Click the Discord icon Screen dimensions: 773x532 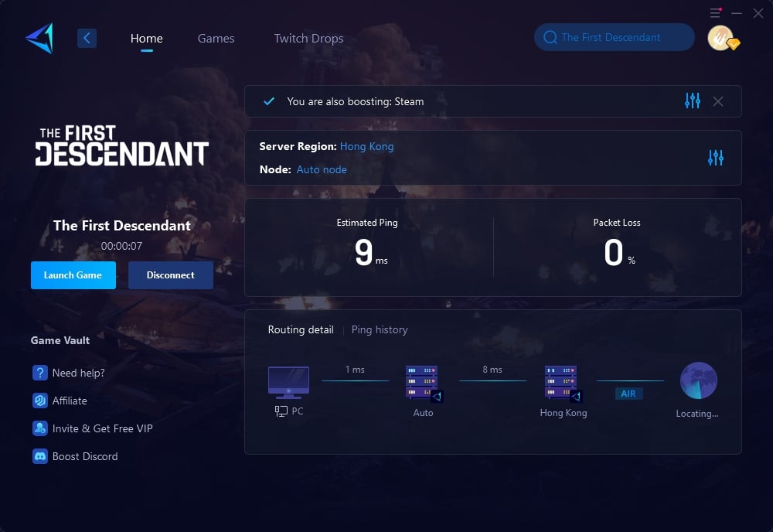[40, 456]
